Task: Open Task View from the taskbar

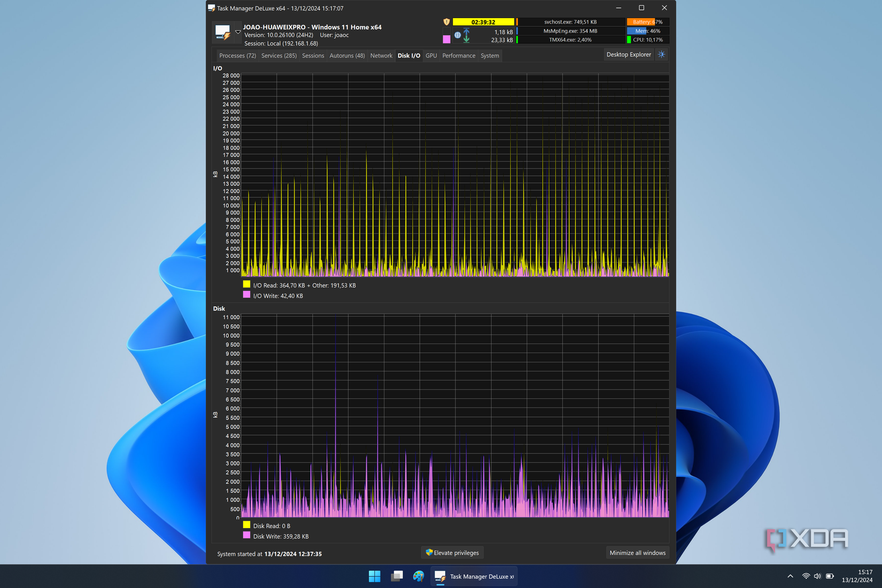Action: coord(396,576)
